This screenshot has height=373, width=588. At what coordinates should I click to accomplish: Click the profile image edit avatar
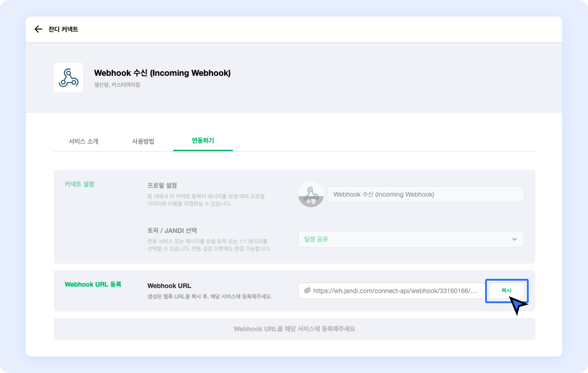[311, 194]
